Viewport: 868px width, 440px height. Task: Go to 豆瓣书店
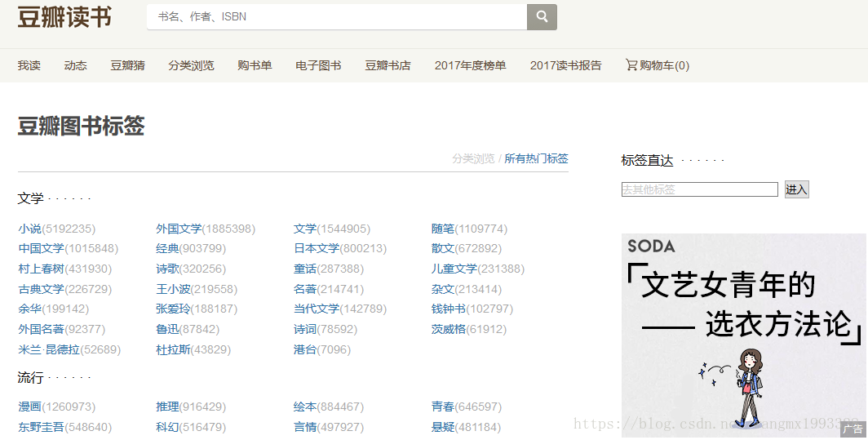click(x=387, y=65)
